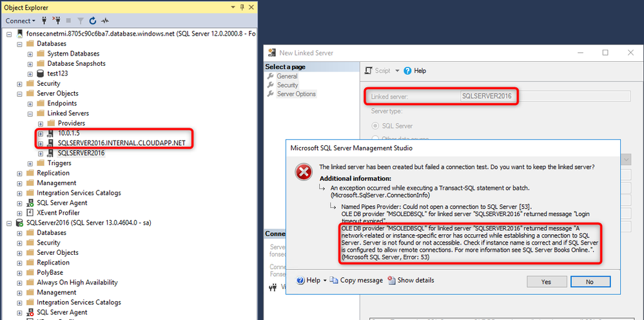This screenshot has width=644, height=320.
Task: Click the test123 database cylinder icon
Action: pyautogui.click(x=40, y=74)
